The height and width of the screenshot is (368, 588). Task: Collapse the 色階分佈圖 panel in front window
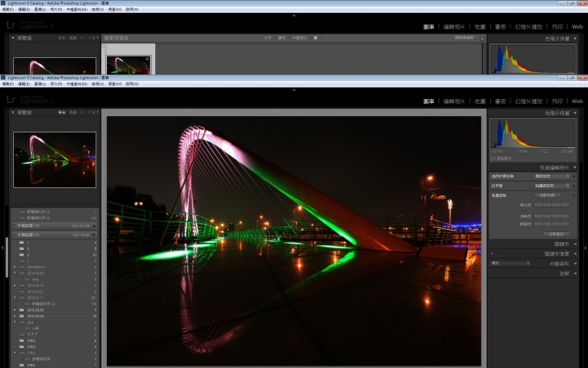[x=575, y=113]
